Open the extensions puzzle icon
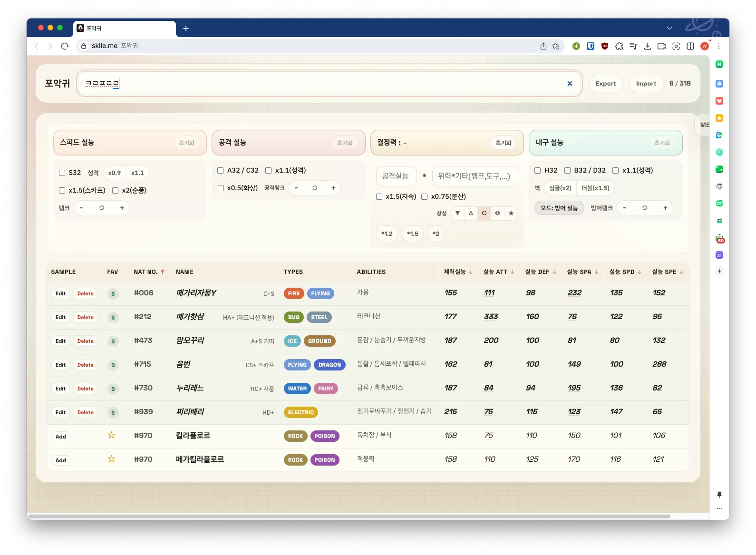The image size is (756, 555). tap(619, 46)
